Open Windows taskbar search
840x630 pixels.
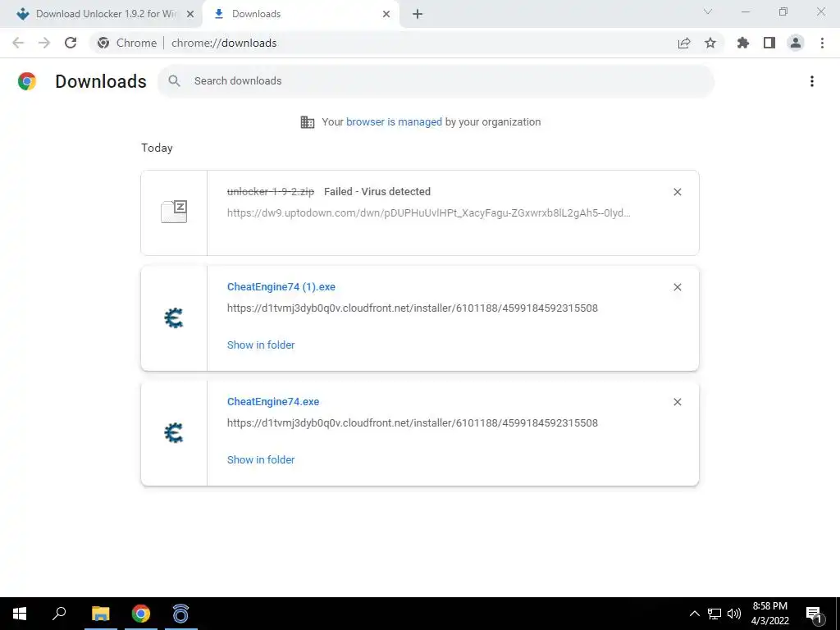coord(59,614)
